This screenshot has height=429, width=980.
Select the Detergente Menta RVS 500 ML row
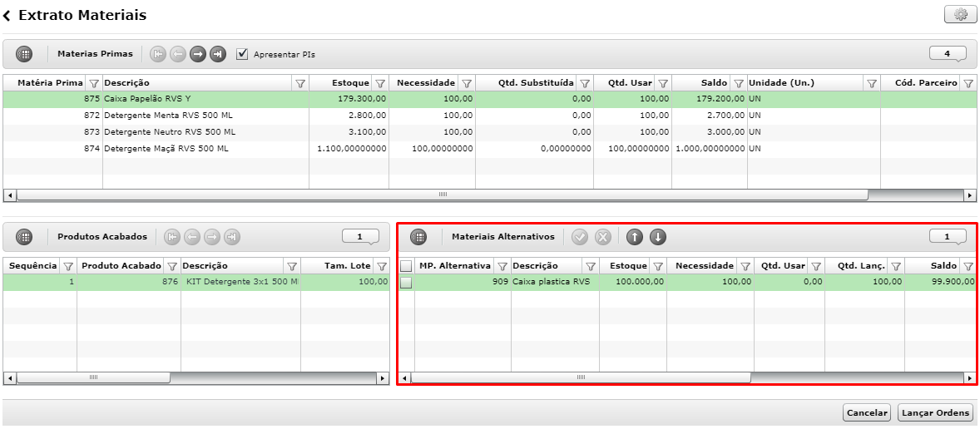(489, 116)
